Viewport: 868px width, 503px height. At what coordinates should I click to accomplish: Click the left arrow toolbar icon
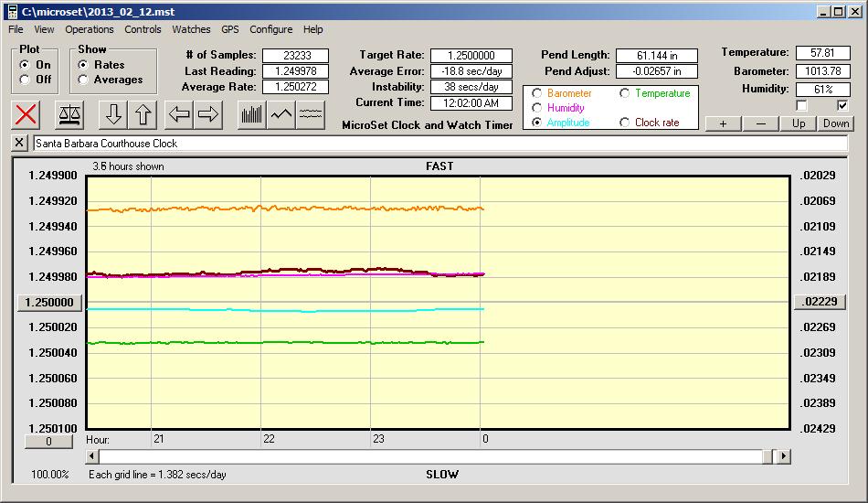179,114
